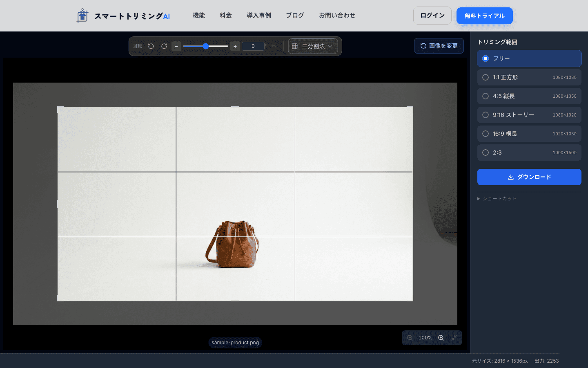
Task: Click the top-right crop corner handle
Action: (x=410, y=109)
